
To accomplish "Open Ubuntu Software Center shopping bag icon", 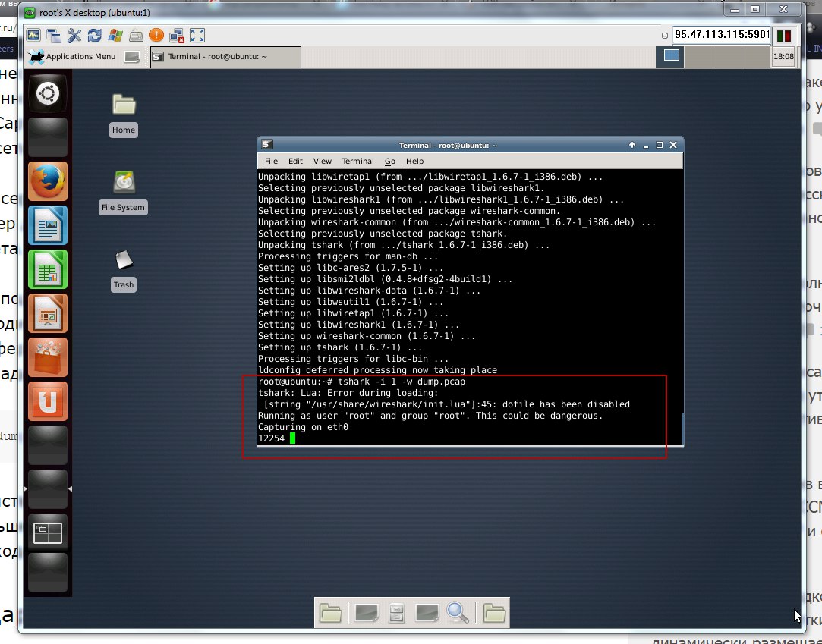I will (x=48, y=357).
